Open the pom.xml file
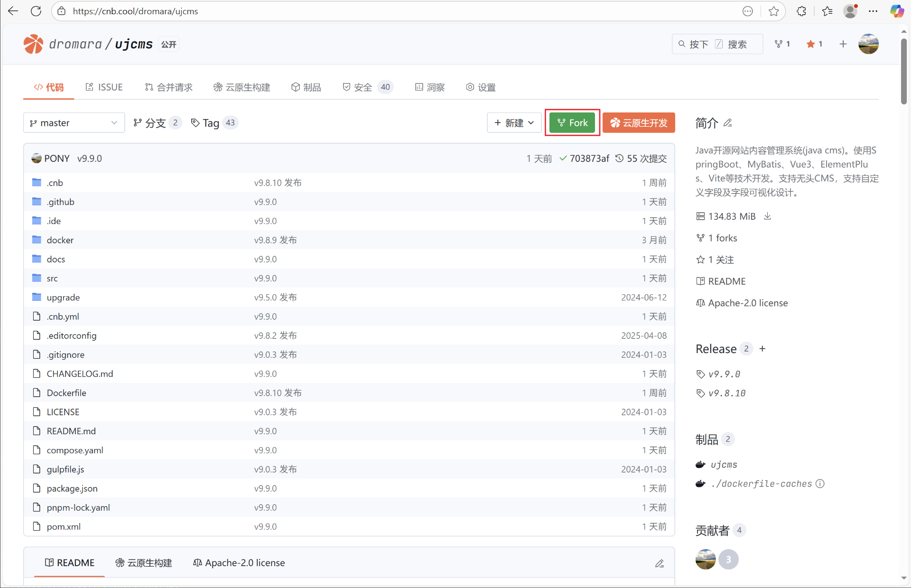This screenshot has width=911, height=588. coord(64,527)
